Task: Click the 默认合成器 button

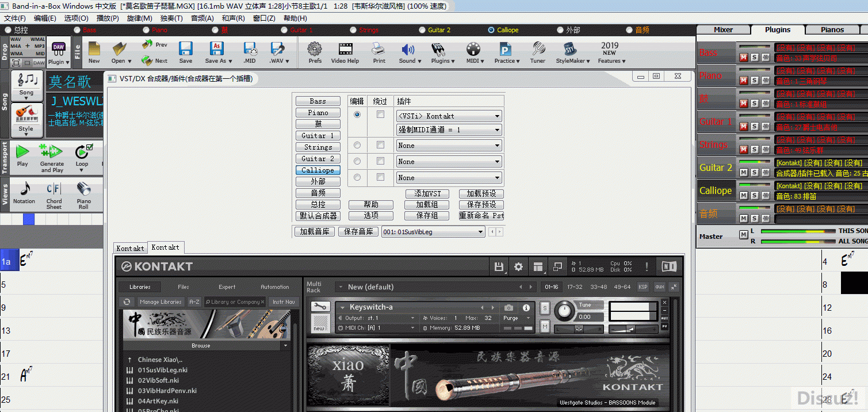Action: tap(318, 216)
